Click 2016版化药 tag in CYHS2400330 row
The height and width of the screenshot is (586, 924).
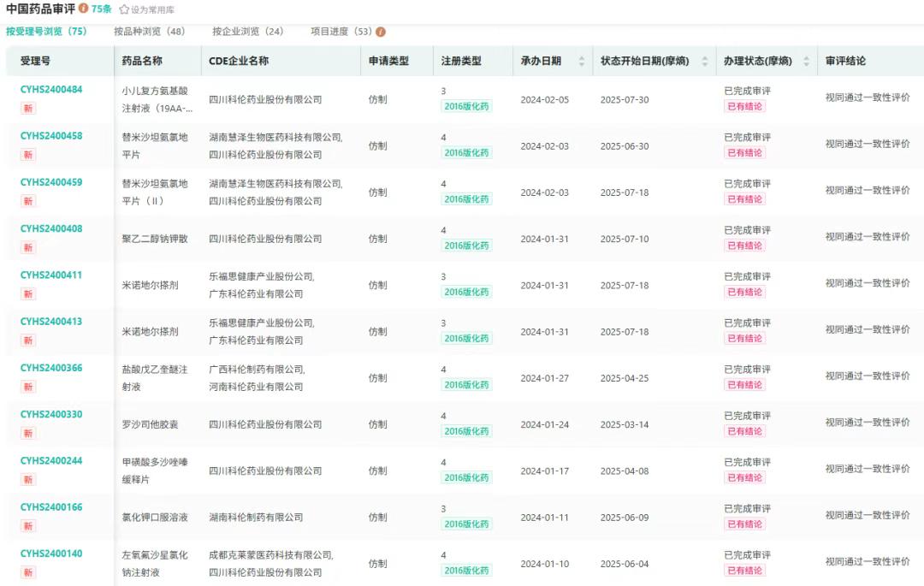coord(466,431)
